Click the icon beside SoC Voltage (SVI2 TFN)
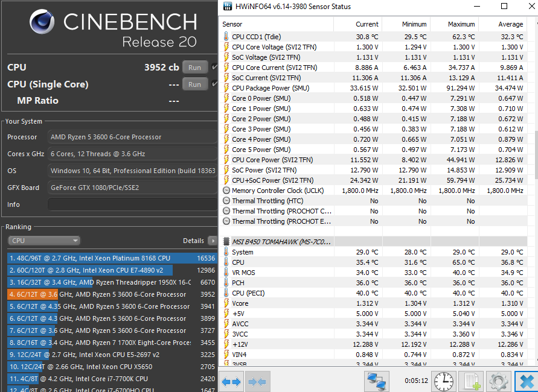This screenshot has width=538, height=392. pyautogui.click(x=226, y=57)
